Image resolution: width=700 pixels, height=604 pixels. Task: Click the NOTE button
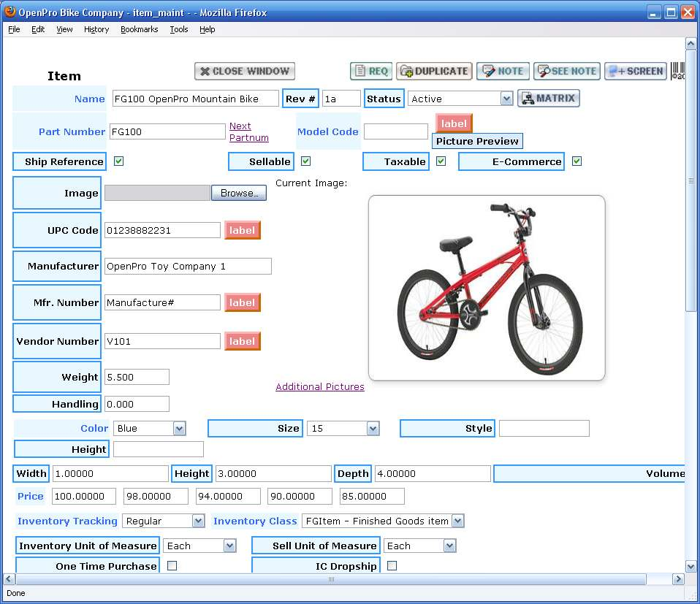pyautogui.click(x=503, y=71)
